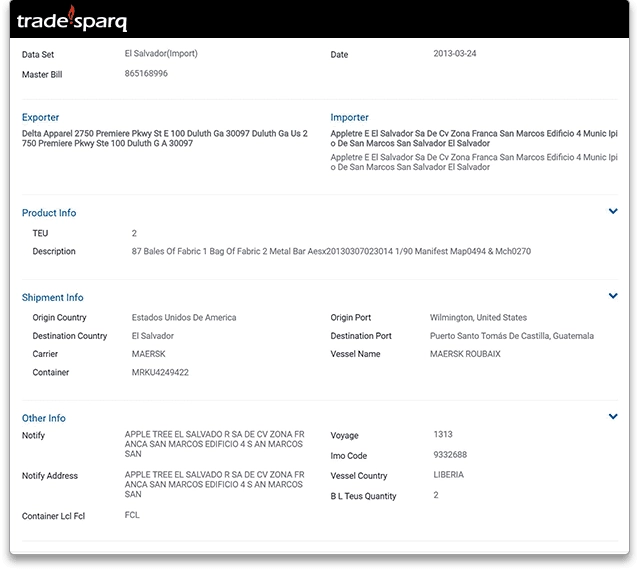
Task: Click the Origin Country label
Action: (x=59, y=317)
